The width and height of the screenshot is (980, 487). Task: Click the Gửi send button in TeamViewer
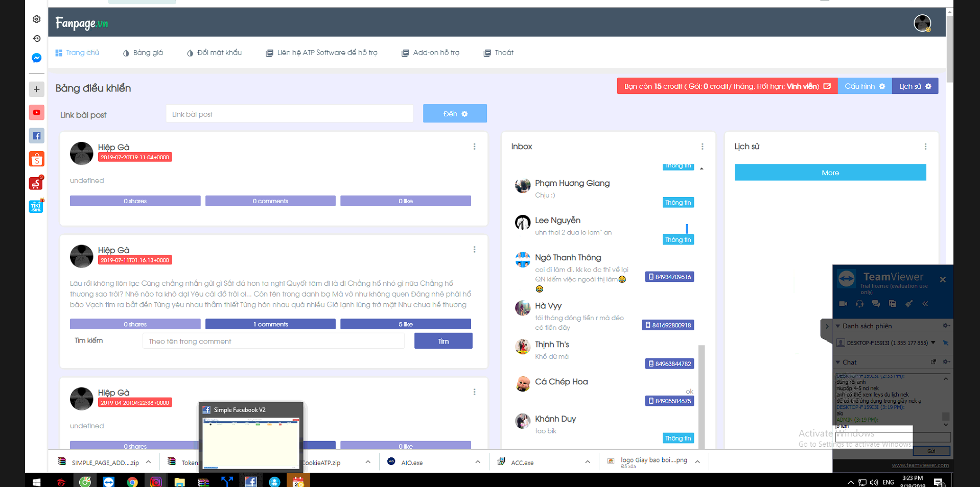point(931,451)
